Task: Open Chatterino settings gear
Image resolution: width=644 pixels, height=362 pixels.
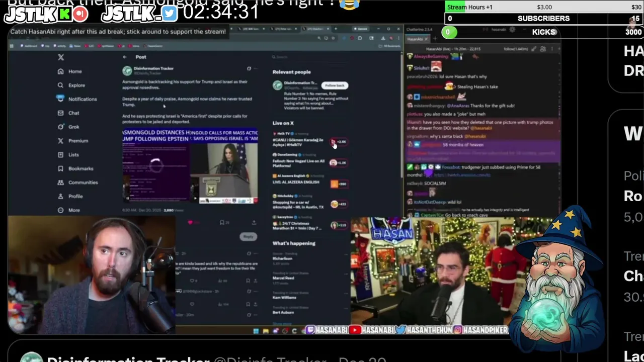Action: tap(512, 30)
